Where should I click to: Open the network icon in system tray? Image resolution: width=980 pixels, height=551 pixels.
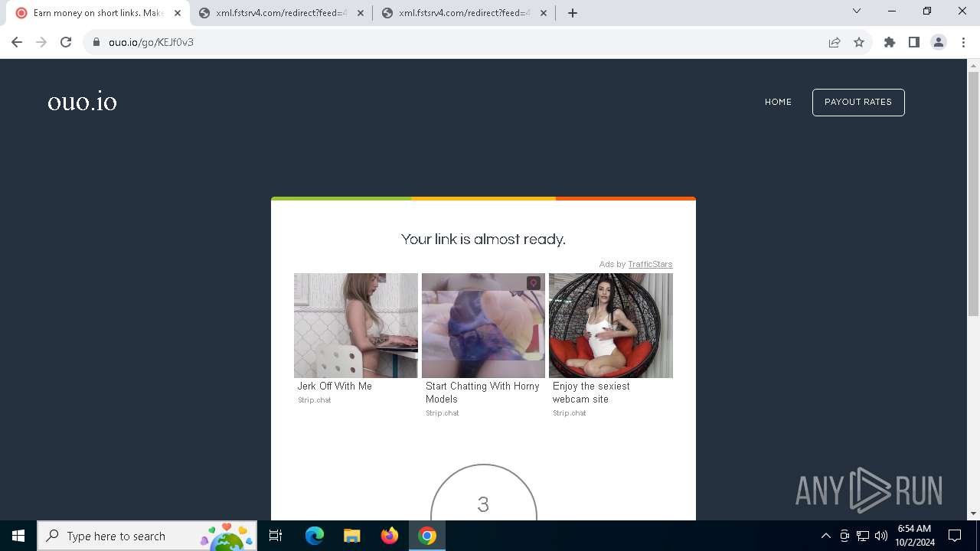coord(863,536)
